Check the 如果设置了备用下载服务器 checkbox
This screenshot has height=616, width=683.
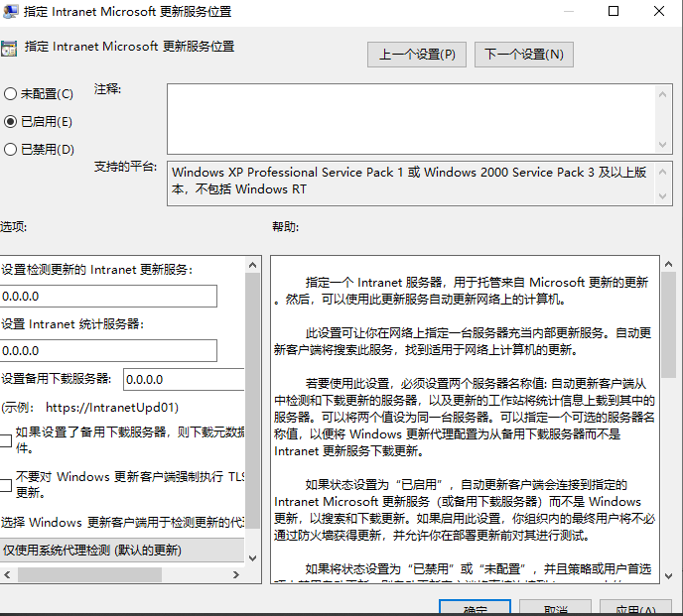pos(5,440)
